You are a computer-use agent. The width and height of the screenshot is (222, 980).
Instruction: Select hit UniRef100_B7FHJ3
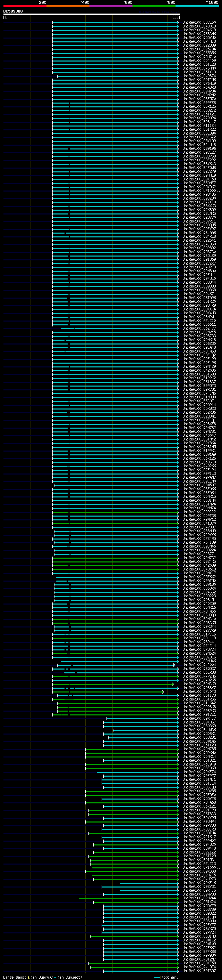pos(199,41)
